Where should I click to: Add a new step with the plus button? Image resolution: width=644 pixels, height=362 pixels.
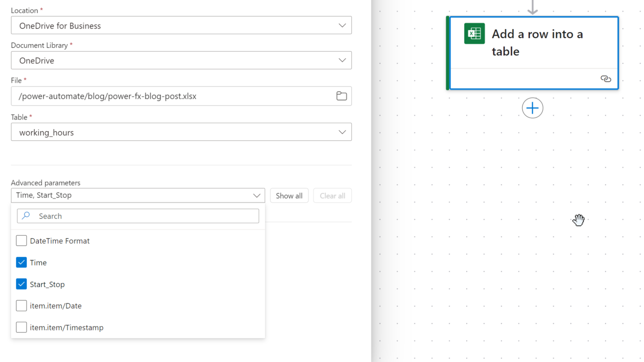coord(532,108)
